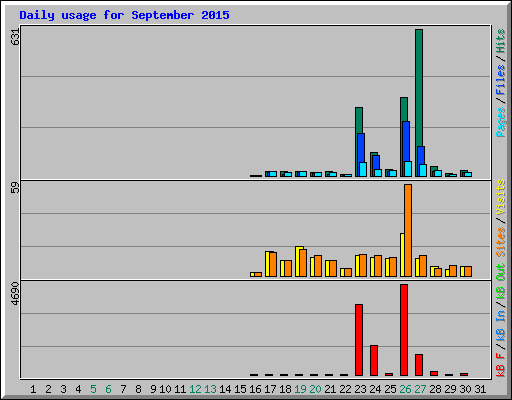Click the green weekend label 19
The width and height of the screenshot is (512, 400).
coord(300,389)
